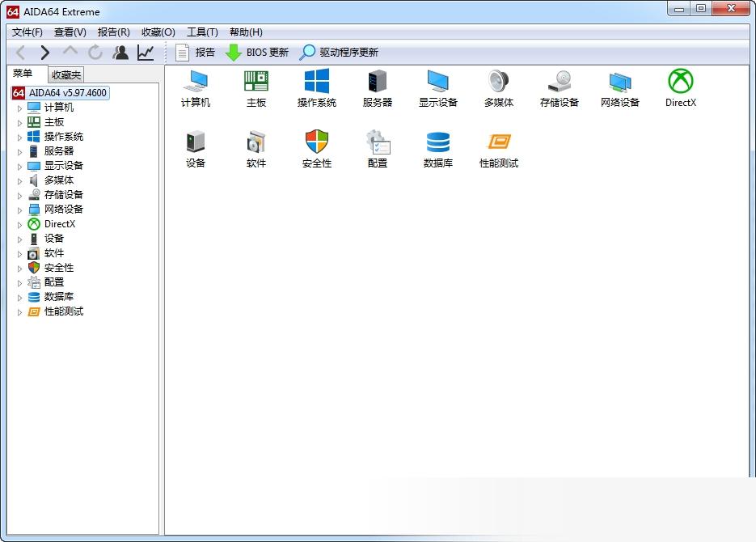
Task: Close the AIDA64 Extreme window
Action: click(731, 9)
